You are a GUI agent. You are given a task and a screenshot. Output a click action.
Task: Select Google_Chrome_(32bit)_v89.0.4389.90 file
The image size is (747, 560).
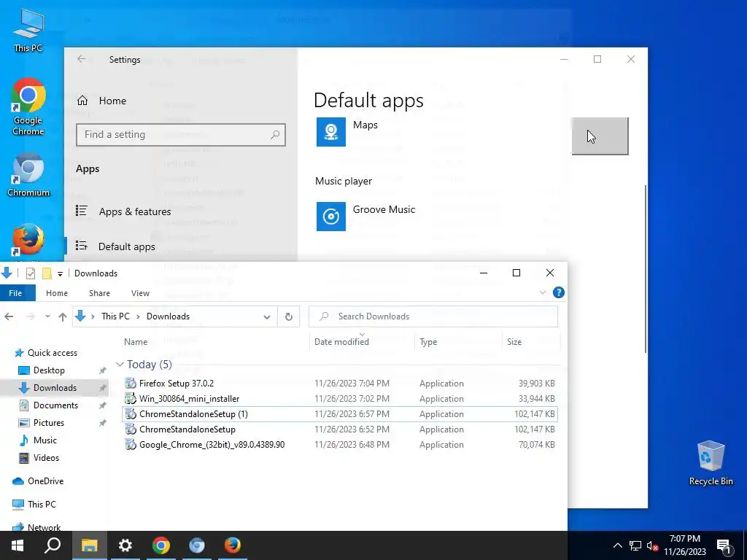pos(340,444)
